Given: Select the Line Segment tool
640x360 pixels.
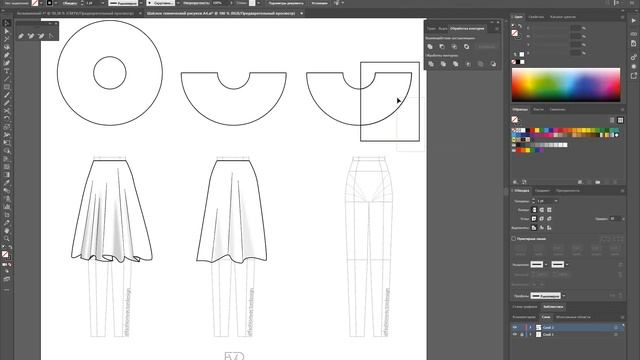Looking at the screenshot, I should coord(7,79).
